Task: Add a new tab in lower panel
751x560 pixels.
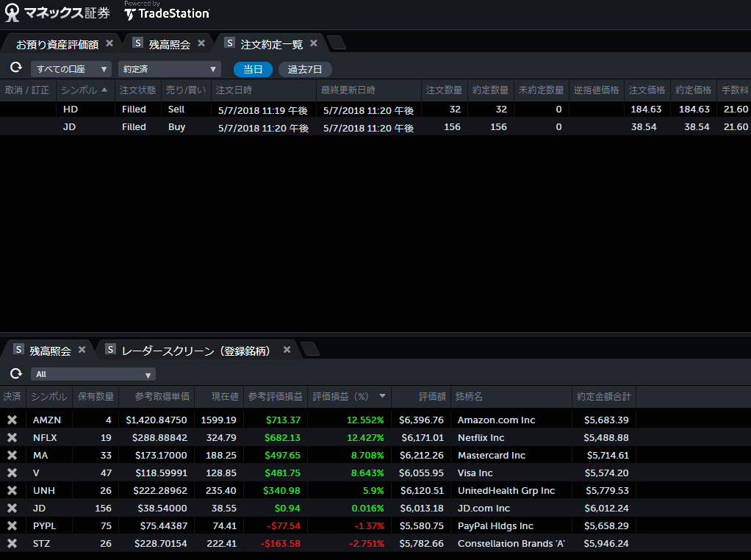Action: tap(310, 349)
